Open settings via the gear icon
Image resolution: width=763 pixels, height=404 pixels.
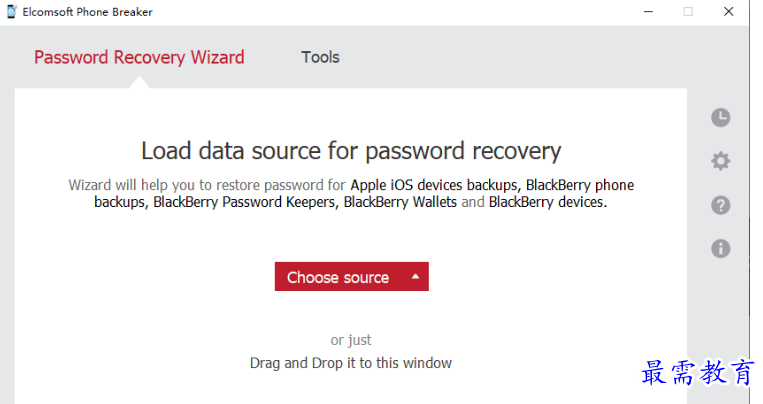pos(720,161)
